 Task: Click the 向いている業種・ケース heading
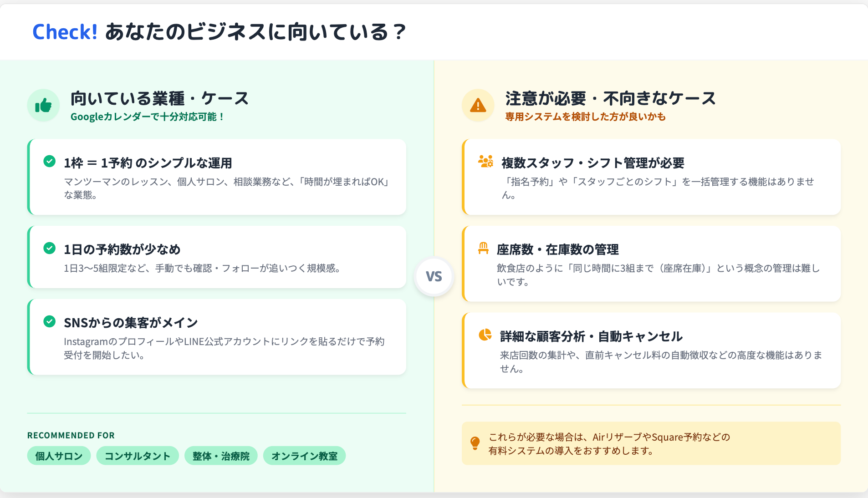coord(159,99)
